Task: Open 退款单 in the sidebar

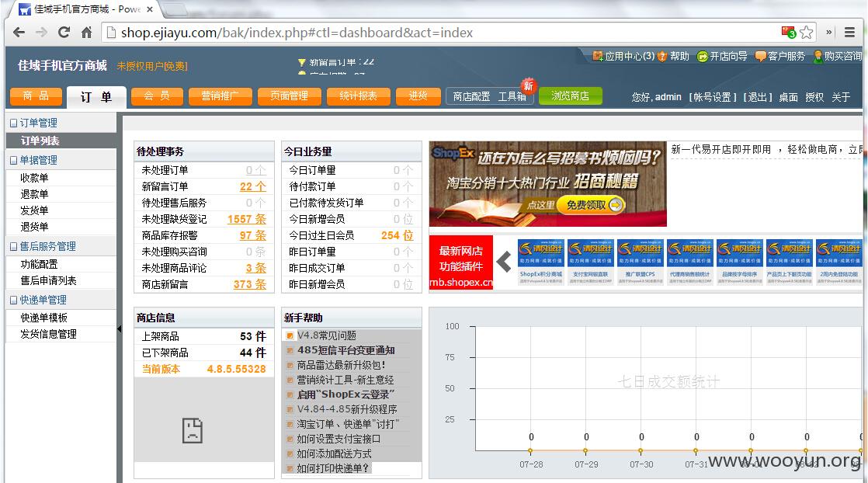Action: [x=34, y=194]
